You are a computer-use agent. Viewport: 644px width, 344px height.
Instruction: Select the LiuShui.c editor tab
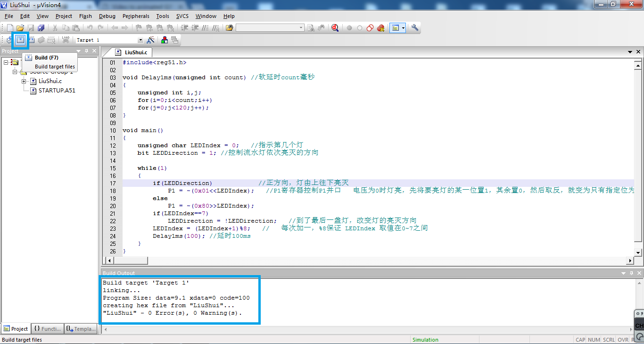(x=131, y=52)
